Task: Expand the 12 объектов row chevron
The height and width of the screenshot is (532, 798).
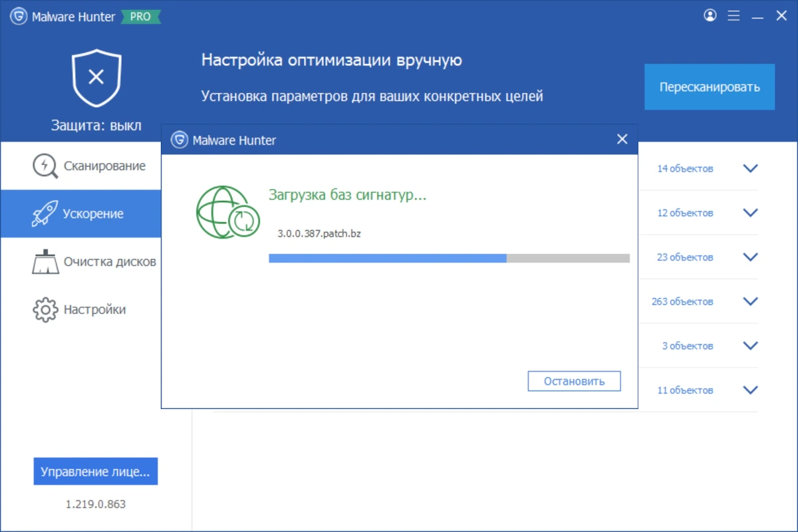Action: click(750, 213)
